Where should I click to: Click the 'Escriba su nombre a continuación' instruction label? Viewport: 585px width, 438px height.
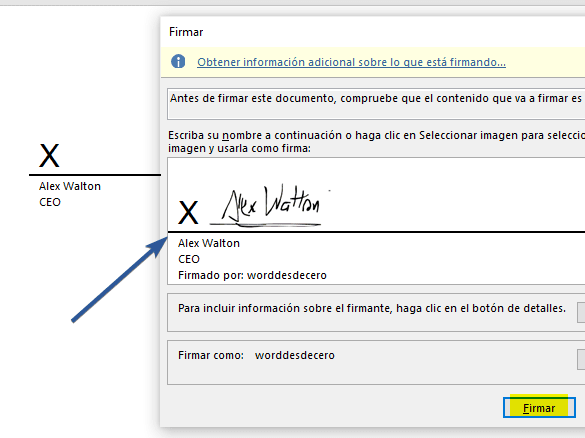tap(376, 142)
